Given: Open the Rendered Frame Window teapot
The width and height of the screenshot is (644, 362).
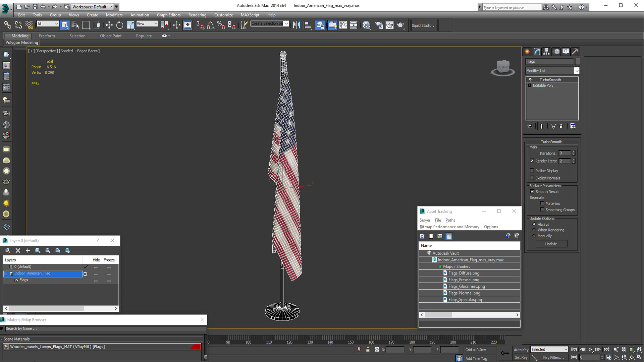Looking at the screenshot, I should pyautogui.click(x=389, y=25).
